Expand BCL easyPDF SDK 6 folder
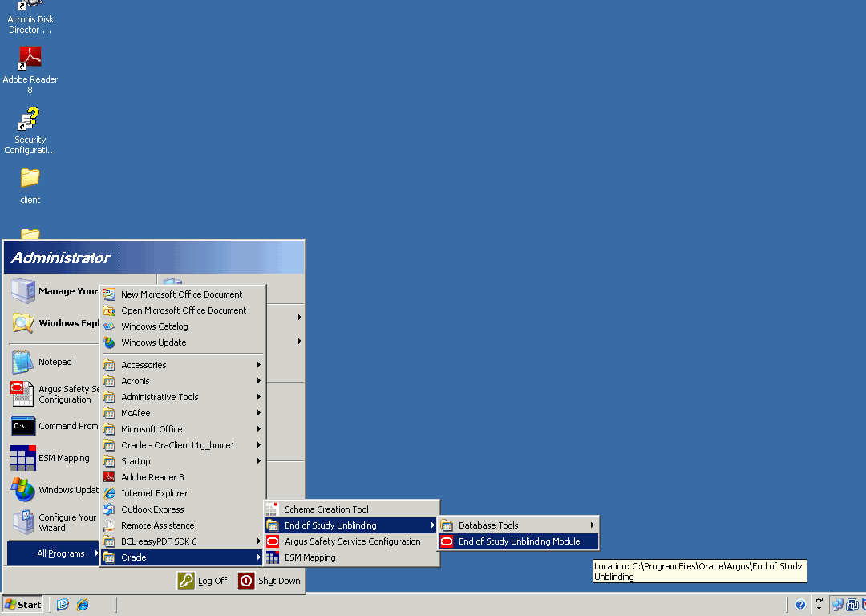Screen dimensions: 866x616 tap(182, 541)
